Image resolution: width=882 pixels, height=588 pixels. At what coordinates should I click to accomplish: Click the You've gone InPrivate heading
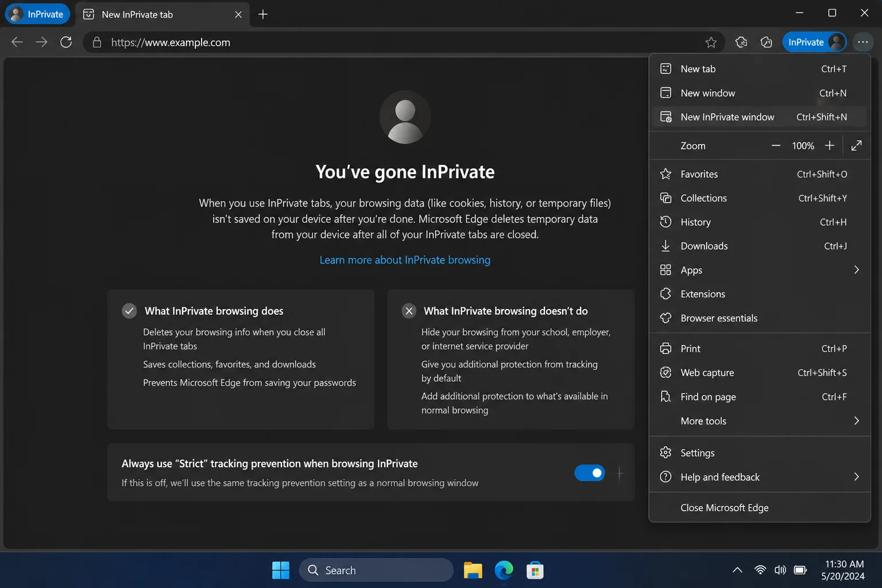pos(405,172)
